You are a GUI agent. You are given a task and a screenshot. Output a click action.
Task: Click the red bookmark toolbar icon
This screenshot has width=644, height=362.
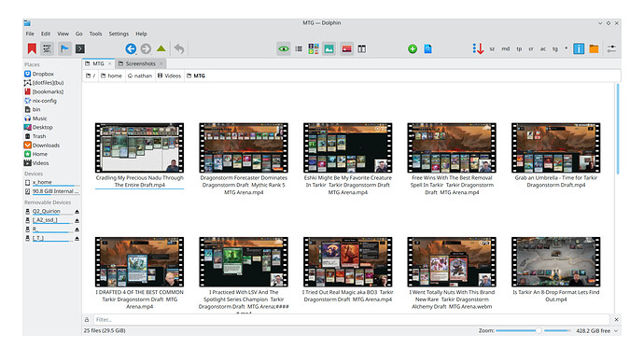pos(32,49)
